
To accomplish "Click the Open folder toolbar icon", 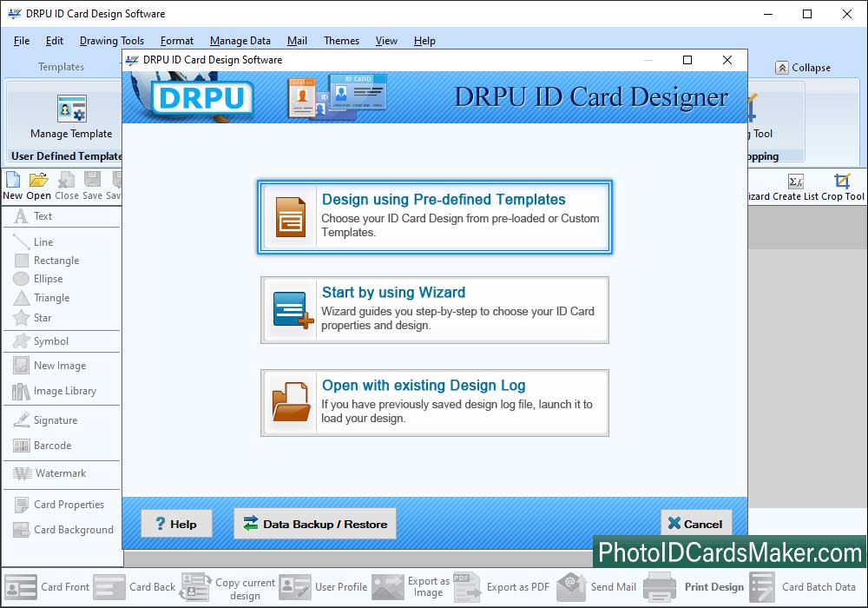I will pyautogui.click(x=38, y=186).
